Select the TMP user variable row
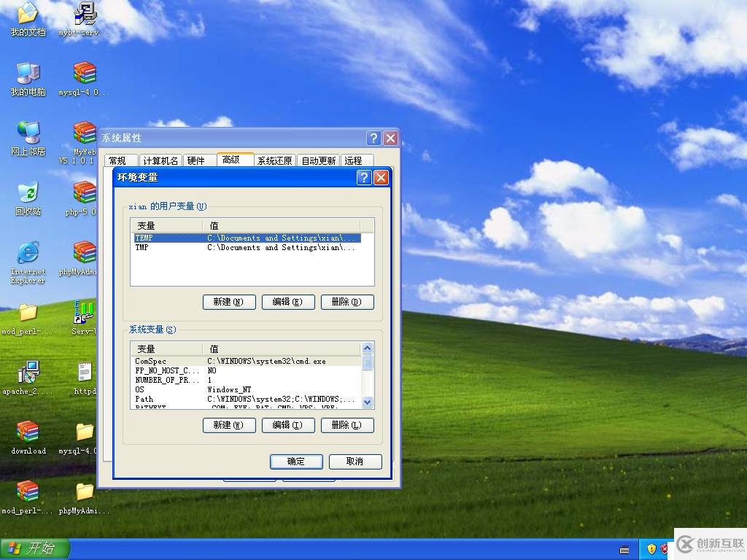This screenshot has height=560, width=747. (247, 248)
